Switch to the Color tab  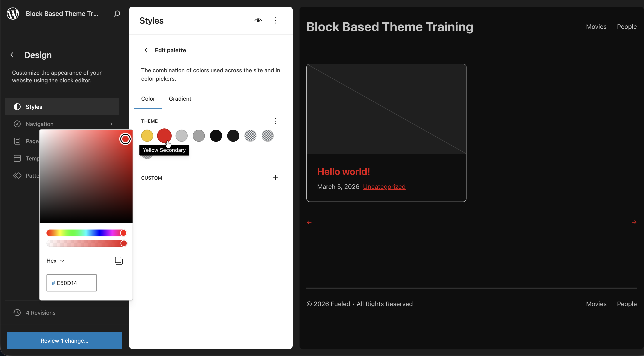coord(148,99)
